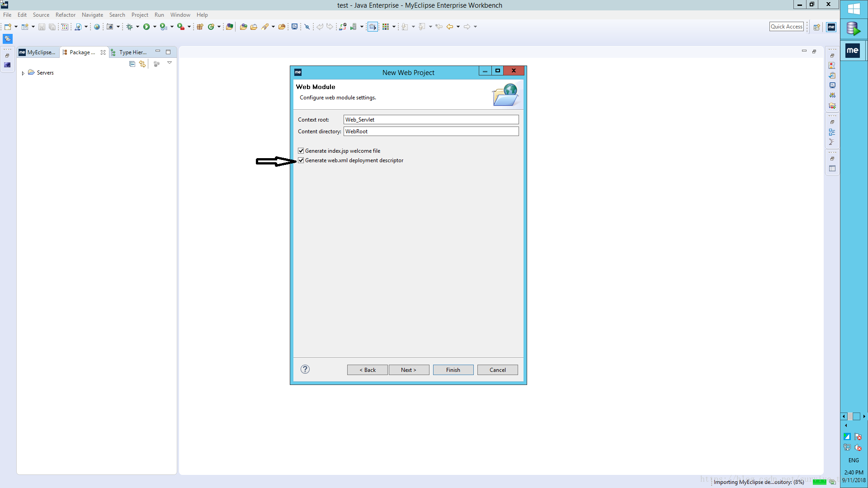Open the Refactor menu
Screen dimensions: 868x488
point(66,15)
